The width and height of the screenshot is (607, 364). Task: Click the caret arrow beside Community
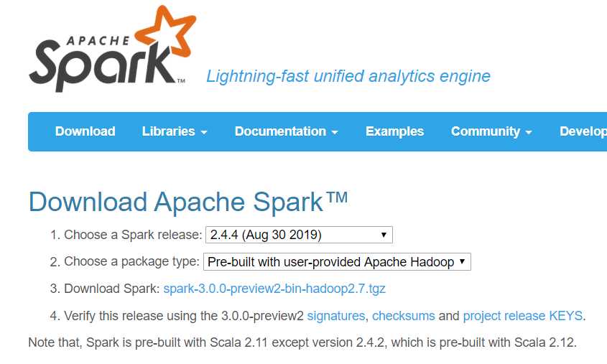pos(529,133)
